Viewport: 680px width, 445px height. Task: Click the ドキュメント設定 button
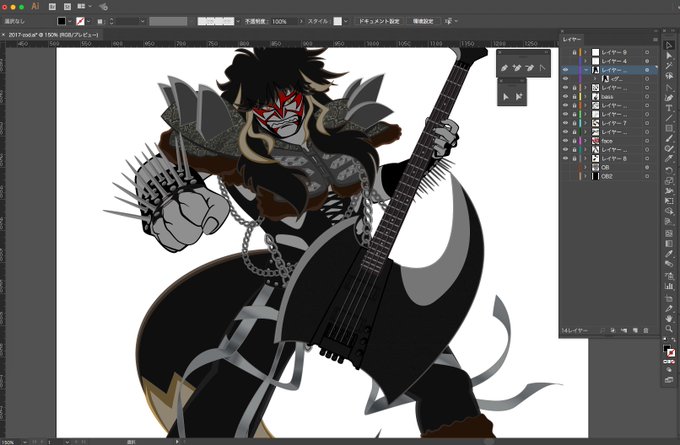[x=379, y=21]
